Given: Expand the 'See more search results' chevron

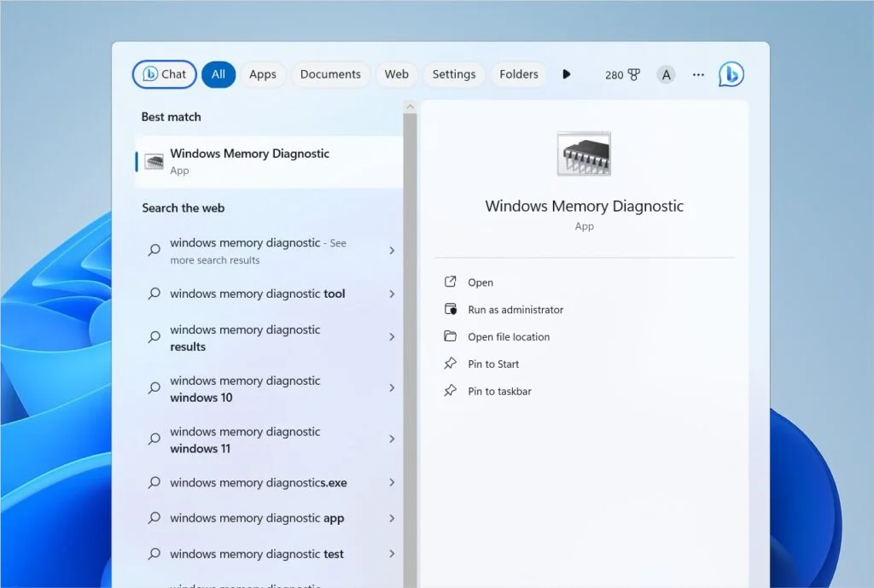Looking at the screenshot, I should (392, 251).
